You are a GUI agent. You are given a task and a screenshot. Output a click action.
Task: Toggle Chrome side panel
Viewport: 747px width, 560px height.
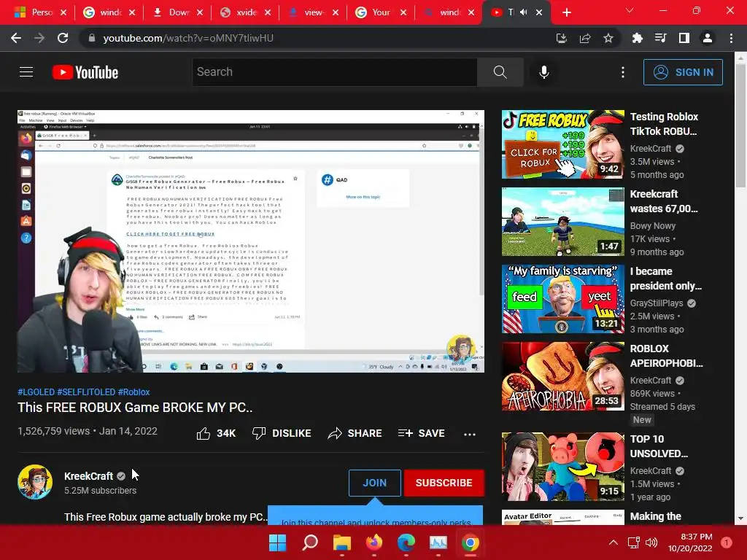coord(684,38)
